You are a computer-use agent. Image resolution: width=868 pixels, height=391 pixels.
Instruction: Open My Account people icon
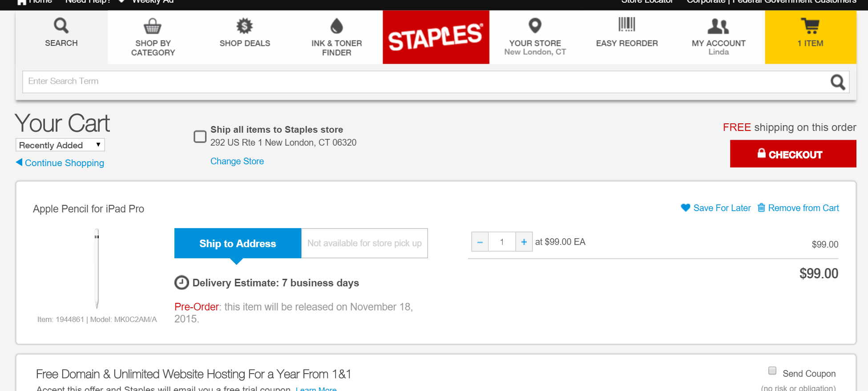pos(718,26)
